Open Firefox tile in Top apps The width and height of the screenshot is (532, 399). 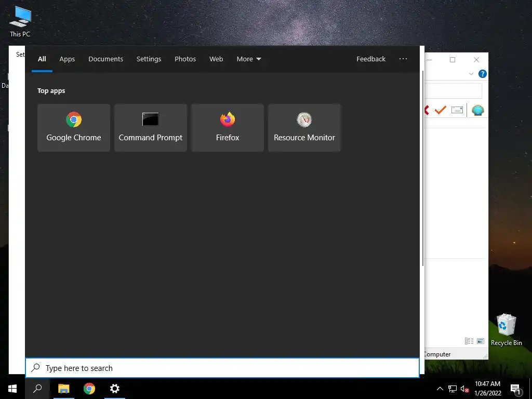pyautogui.click(x=228, y=128)
